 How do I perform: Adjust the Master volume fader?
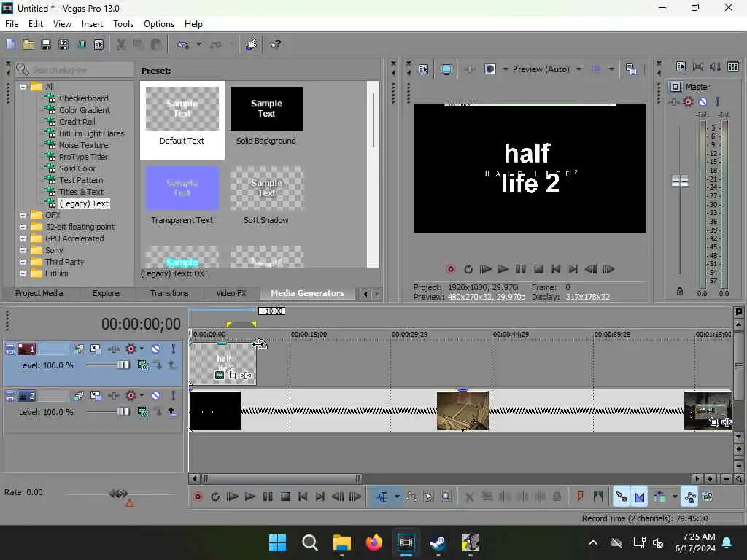[x=680, y=182]
